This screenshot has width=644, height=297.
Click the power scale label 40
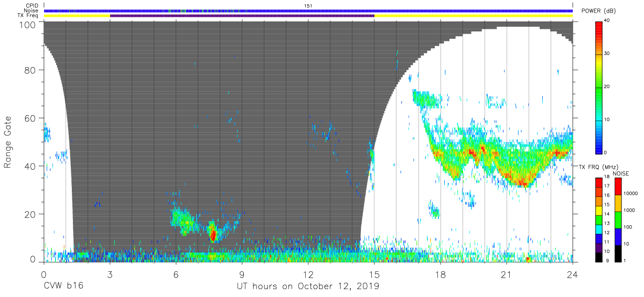(x=608, y=20)
